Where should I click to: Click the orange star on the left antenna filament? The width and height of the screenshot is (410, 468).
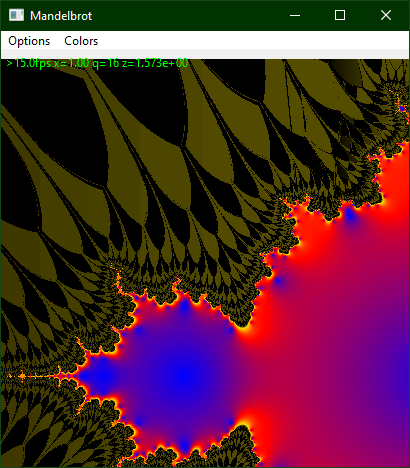point(22,376)
